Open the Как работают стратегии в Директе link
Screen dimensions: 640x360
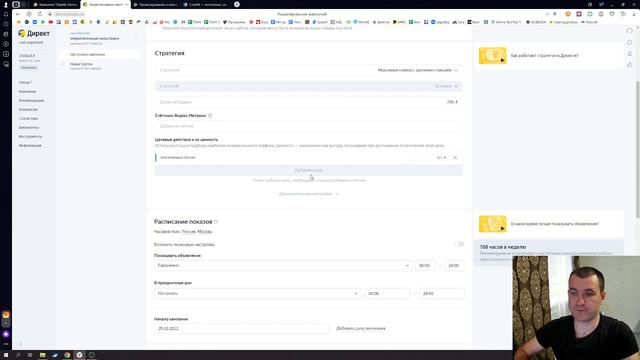coord(544,56)
